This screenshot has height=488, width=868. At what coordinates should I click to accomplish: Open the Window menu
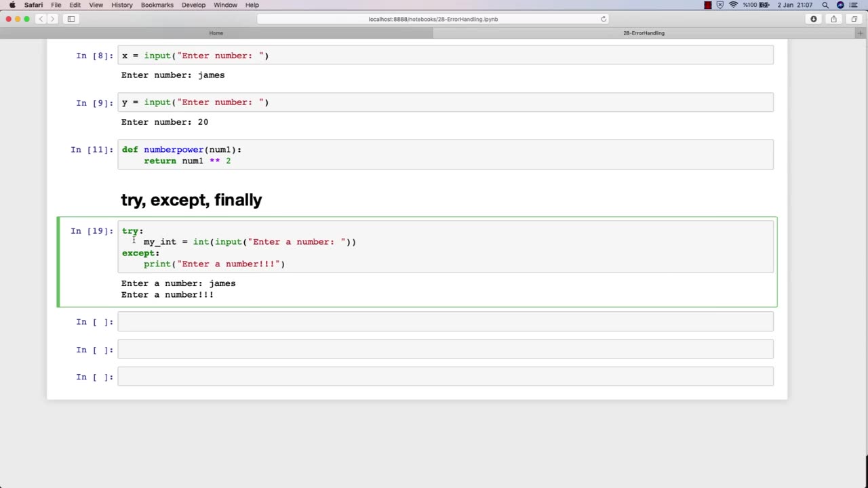click(225, 5)
